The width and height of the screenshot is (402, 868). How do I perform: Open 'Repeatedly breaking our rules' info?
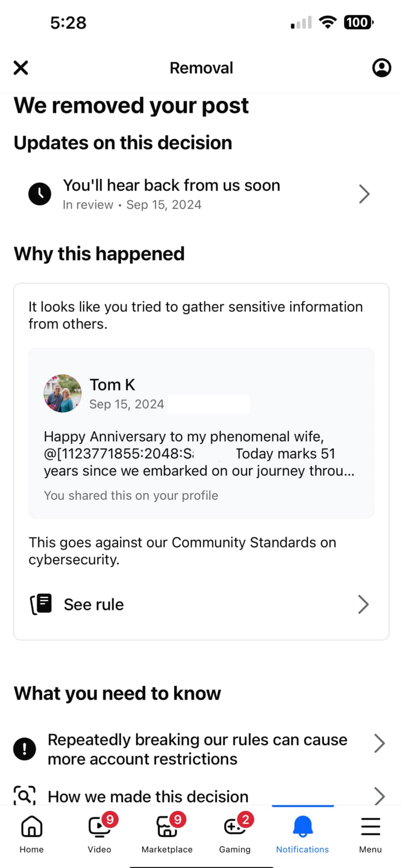197,749
